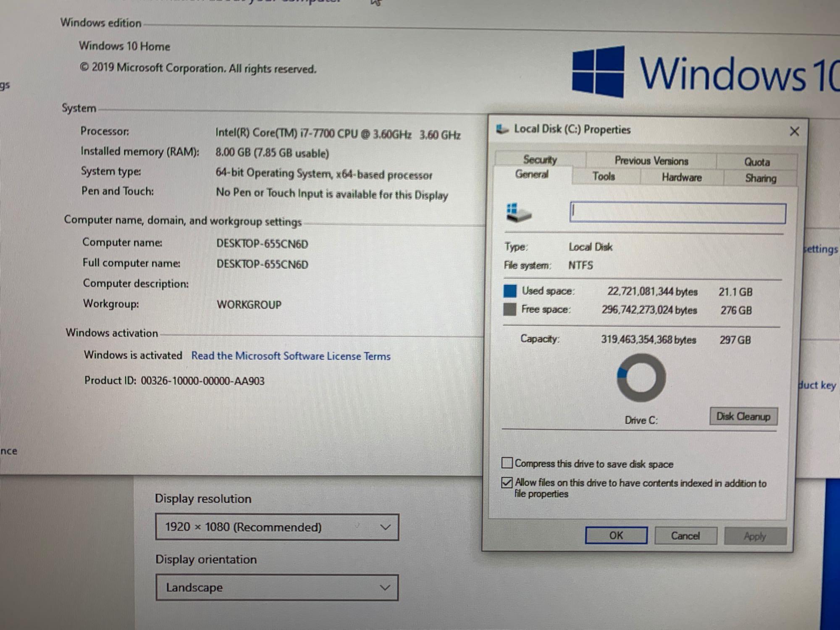The height and width of the screenshot is (630, 840).
Task: Click the Windows is activated text
Action: (133, 355)
